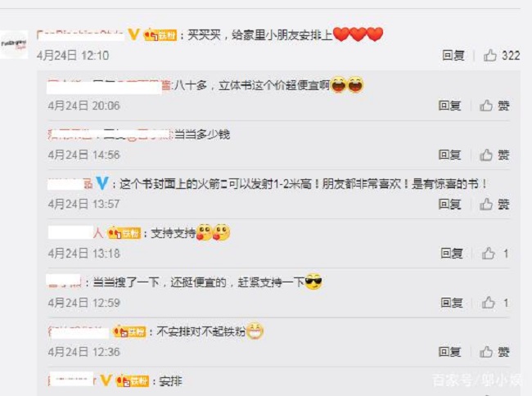Screen dimensions: 532x396
Task: Like the 不安排对不起铁粉 comment
Action: tap(494, 352)
